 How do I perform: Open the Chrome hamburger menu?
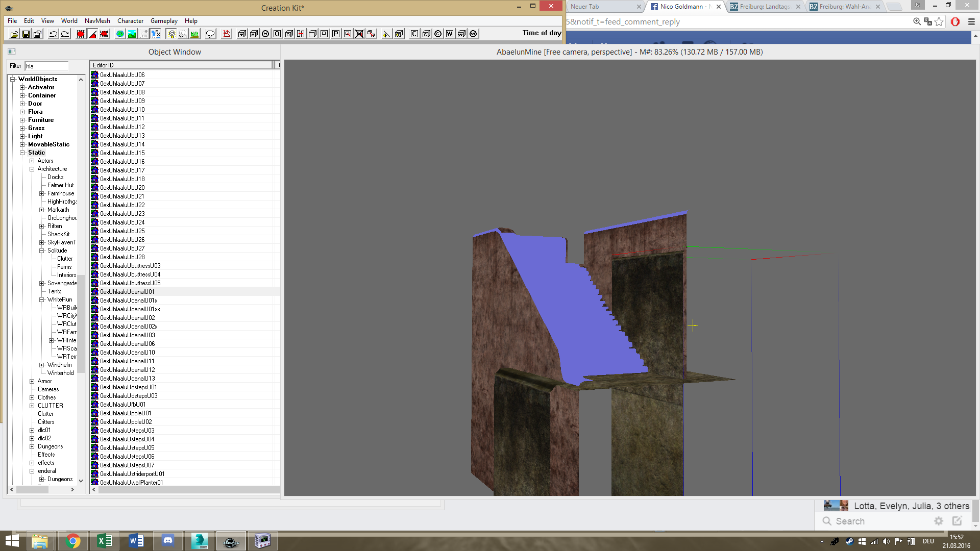tap(971, 22)
